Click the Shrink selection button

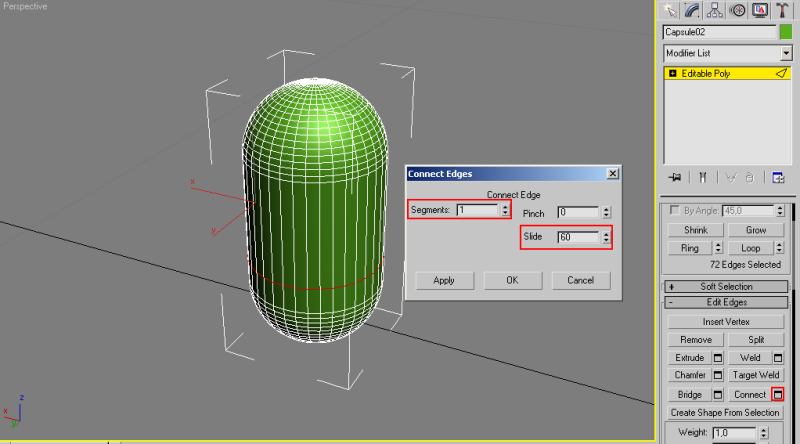695,230
